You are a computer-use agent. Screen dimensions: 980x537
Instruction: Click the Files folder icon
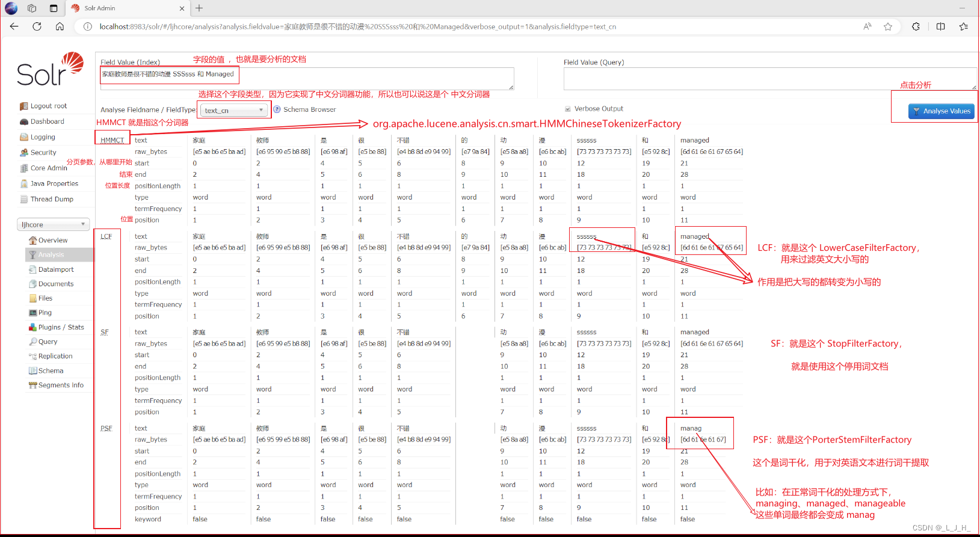coord(33,298)
